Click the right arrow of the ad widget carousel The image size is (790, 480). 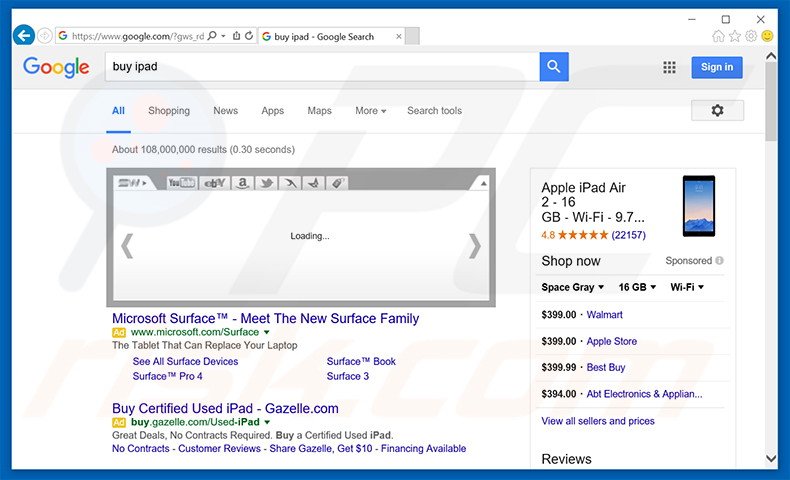point(475,246)
